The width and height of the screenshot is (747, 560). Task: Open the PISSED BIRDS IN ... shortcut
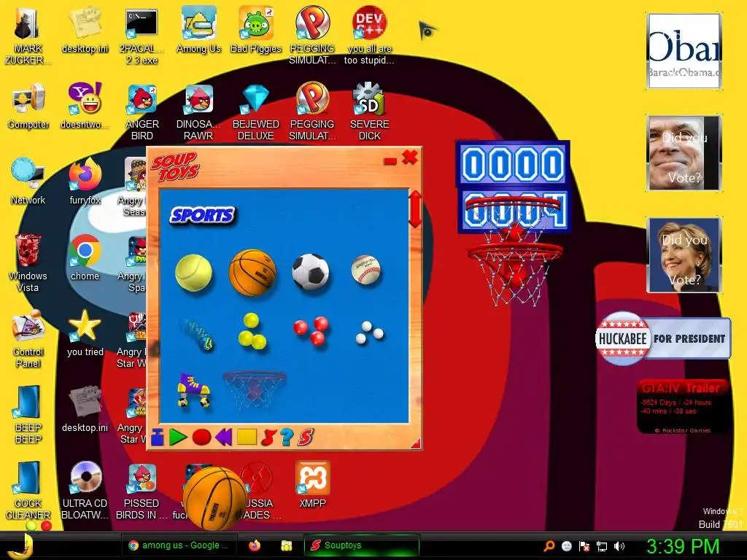click(142, 491)
